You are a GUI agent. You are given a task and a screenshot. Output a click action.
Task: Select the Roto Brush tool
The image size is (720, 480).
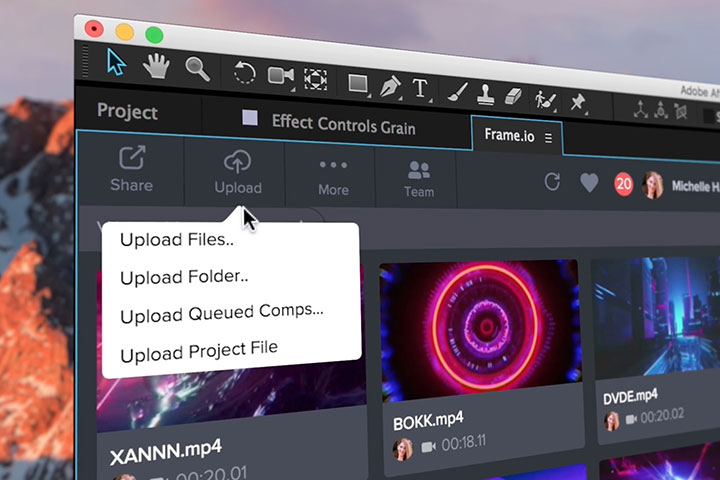(x=545, y=99)
